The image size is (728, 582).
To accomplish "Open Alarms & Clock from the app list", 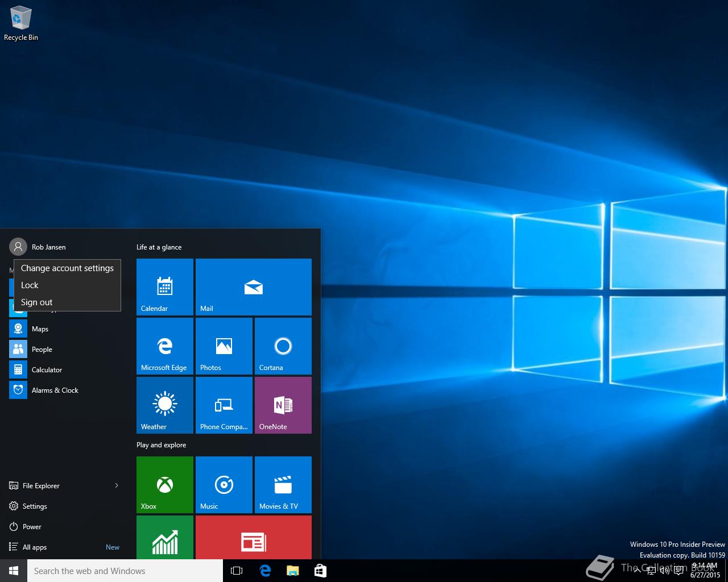I will (x=65, y=390).
